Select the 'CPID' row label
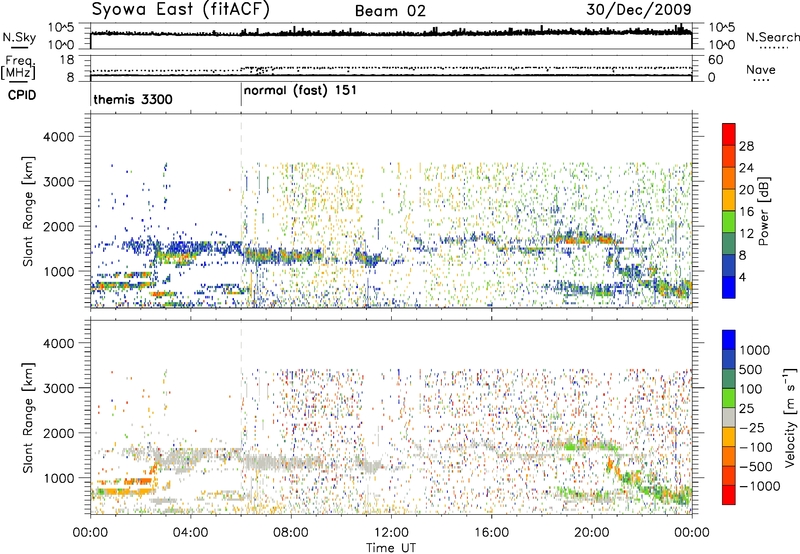Viewport: 800px width, 554px height. (21, 95)
